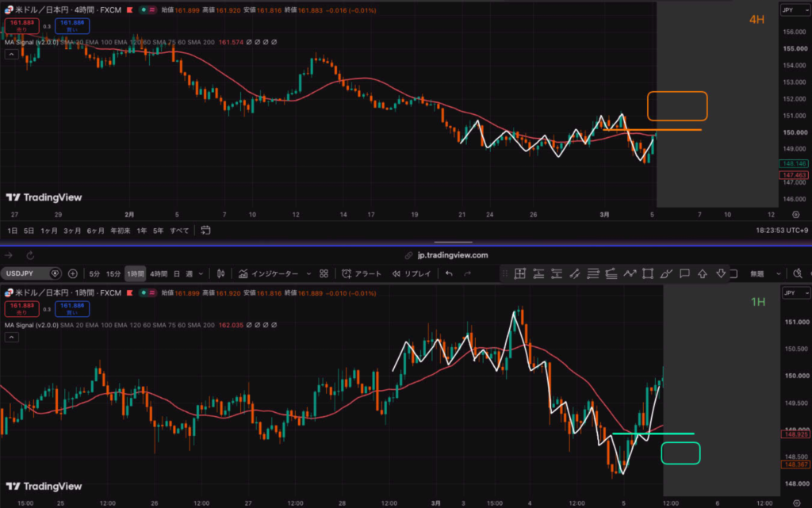Select the rectangle drawing tool in favorites bar
This screenshot has height=508, width=812.
(647, 273)
